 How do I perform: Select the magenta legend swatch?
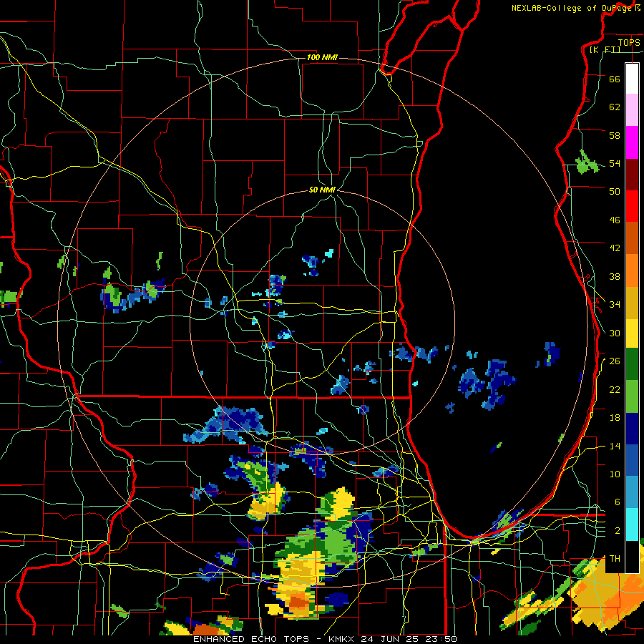coord(632,142)
